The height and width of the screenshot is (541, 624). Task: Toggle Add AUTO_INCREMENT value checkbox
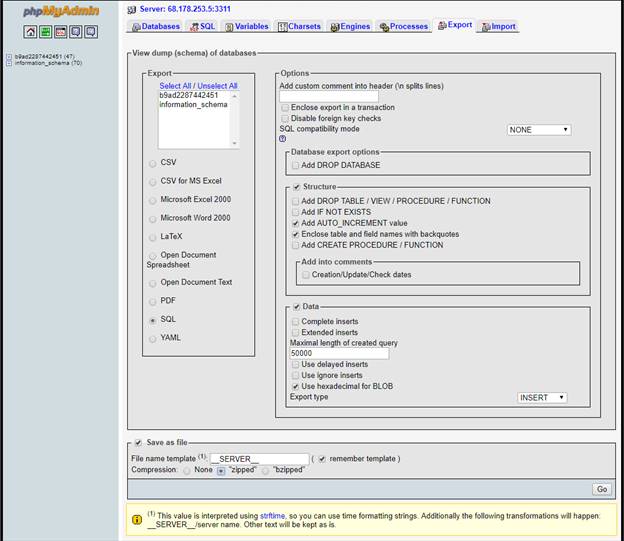click(295, 223)
